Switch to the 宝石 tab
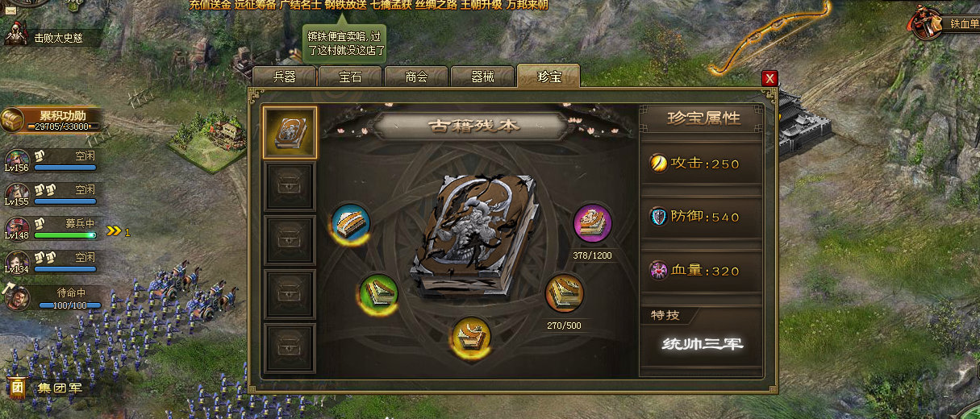This screenshot has width=980, height=419. (350, 77)
